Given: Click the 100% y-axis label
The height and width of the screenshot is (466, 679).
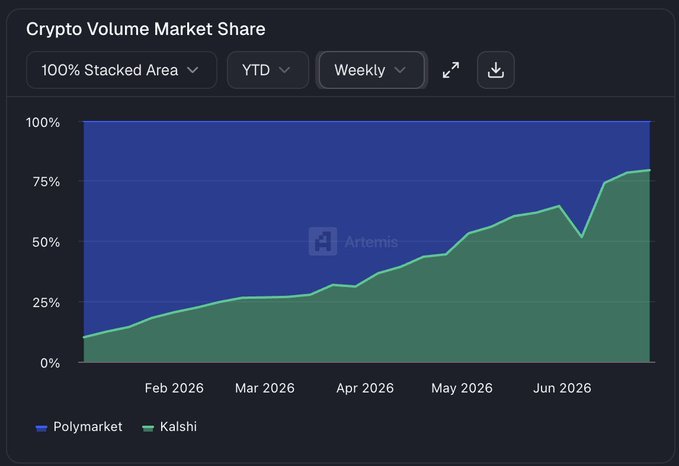Looking at the screenshot, I should click(43, 123).
